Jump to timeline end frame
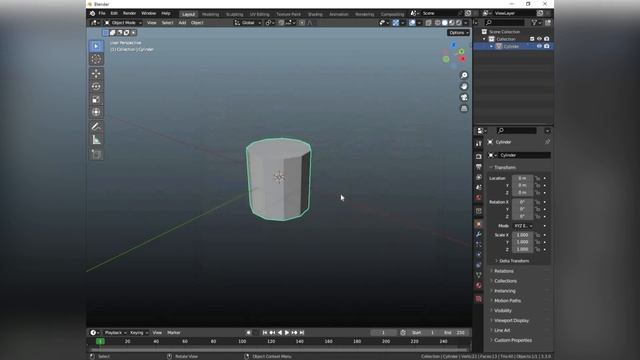Screen dimensions: 640x360 tap(302, 333)
